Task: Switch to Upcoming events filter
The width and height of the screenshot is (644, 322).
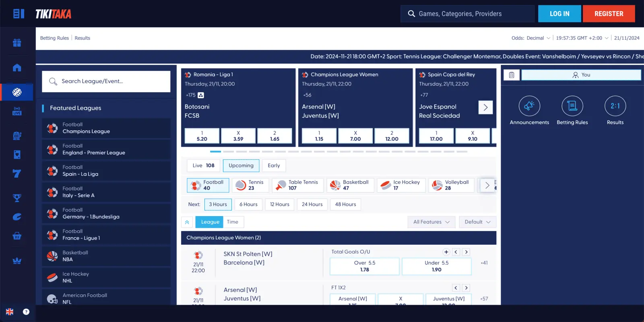Action: [241, 165]
